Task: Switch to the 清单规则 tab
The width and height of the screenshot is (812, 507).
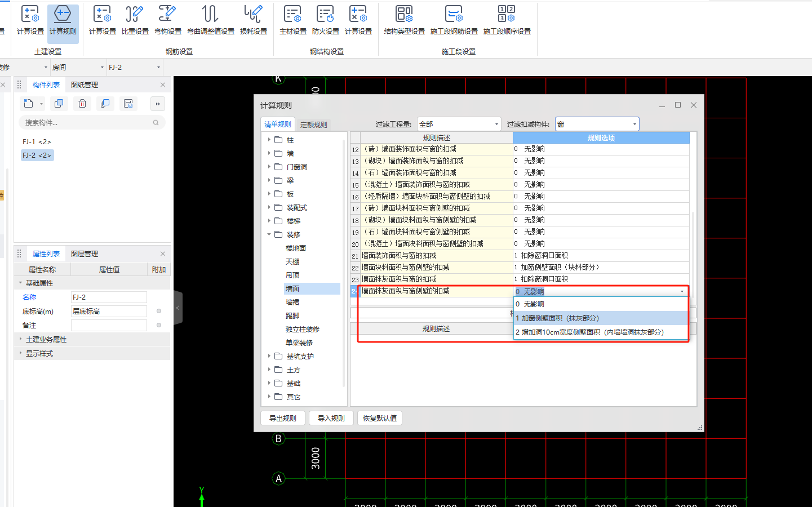Action: [x=278, y=124]
